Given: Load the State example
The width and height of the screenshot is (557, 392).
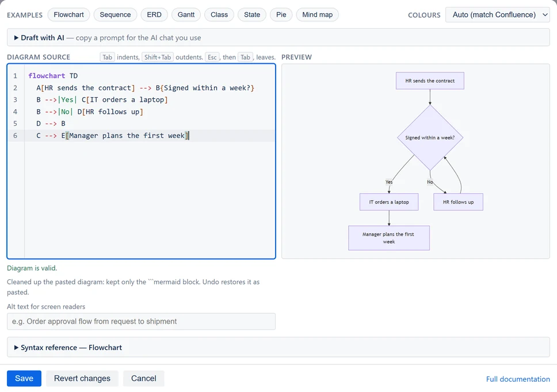Looking at the screenshot, I should (x=252, y=14).
